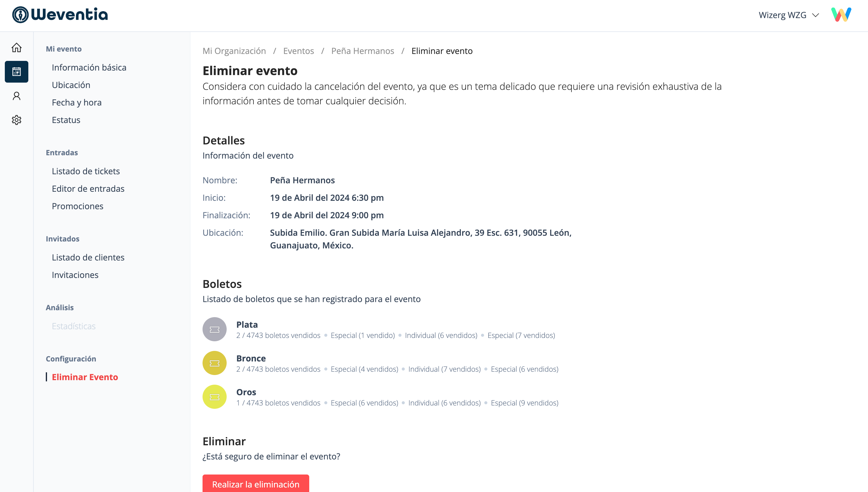
Task: Go back to Peña Hermanos breadcrumb
Action: [x=362, y=51]
